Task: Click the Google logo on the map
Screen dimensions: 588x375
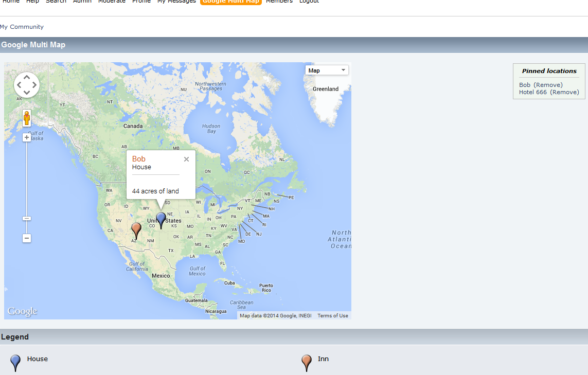Action: (x=23, y=311)
